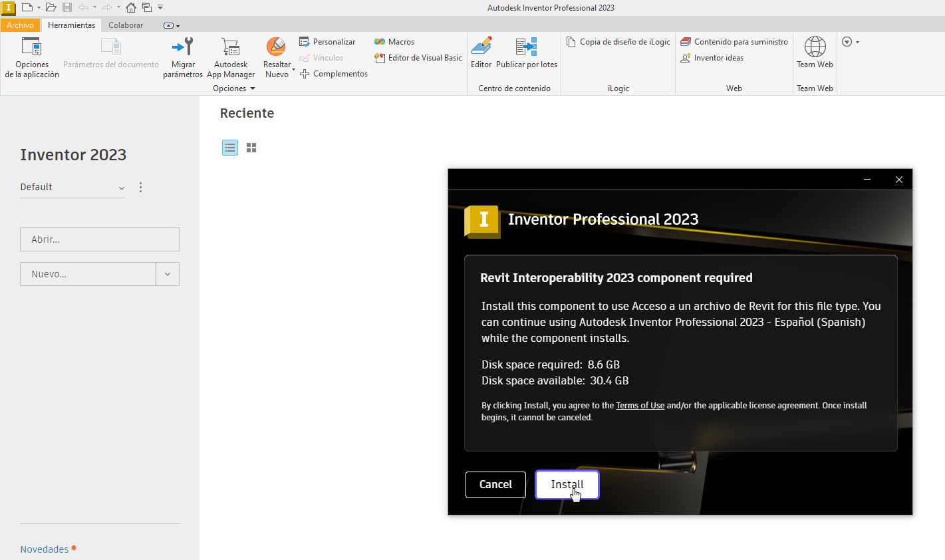Expand Resaltar Nuevo dropdown arrow
This screenshot has width=945, height=560.
tap(293, 69)
